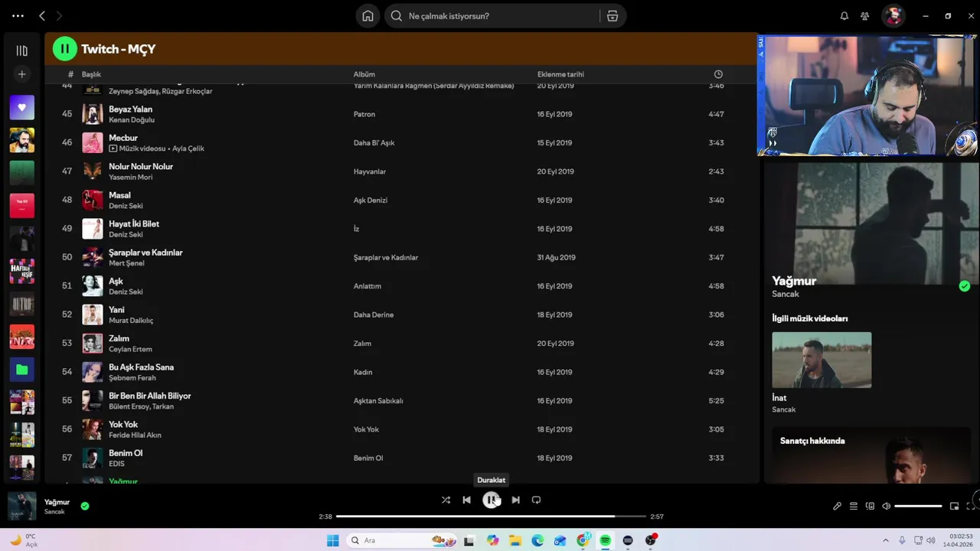
Task: Sort tracks by Eklenme tarihi column
Action: point(560,74)
